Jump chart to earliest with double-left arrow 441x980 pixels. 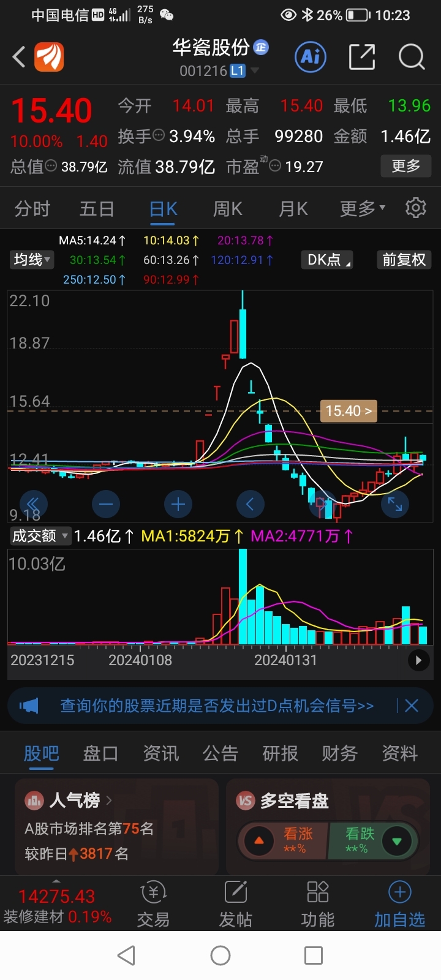(33, 504)
